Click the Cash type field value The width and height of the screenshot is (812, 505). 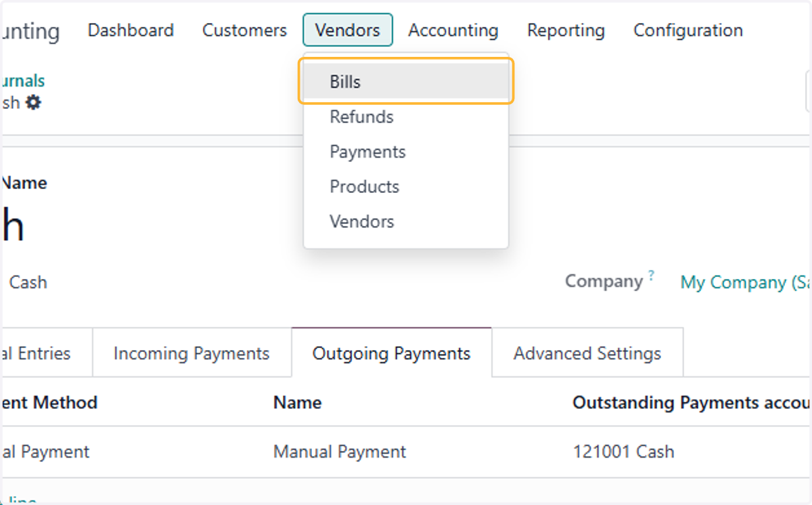pos(28,282)
